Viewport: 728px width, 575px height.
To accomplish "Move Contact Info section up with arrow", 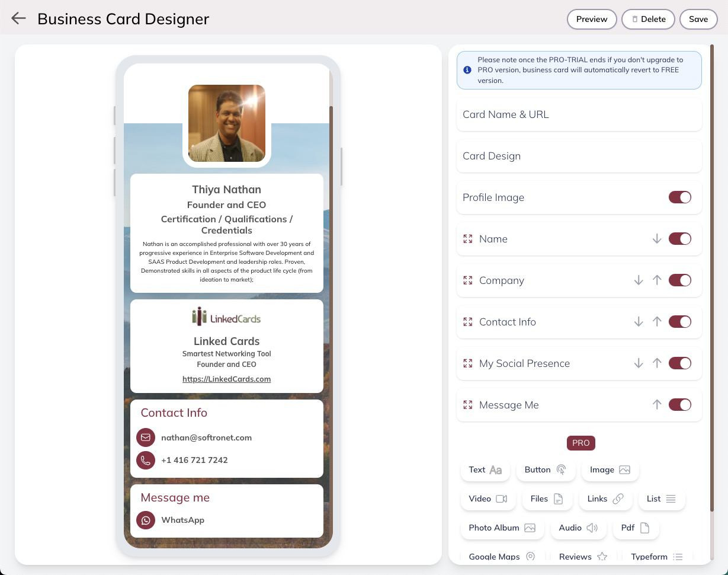I will coord(656,322).
